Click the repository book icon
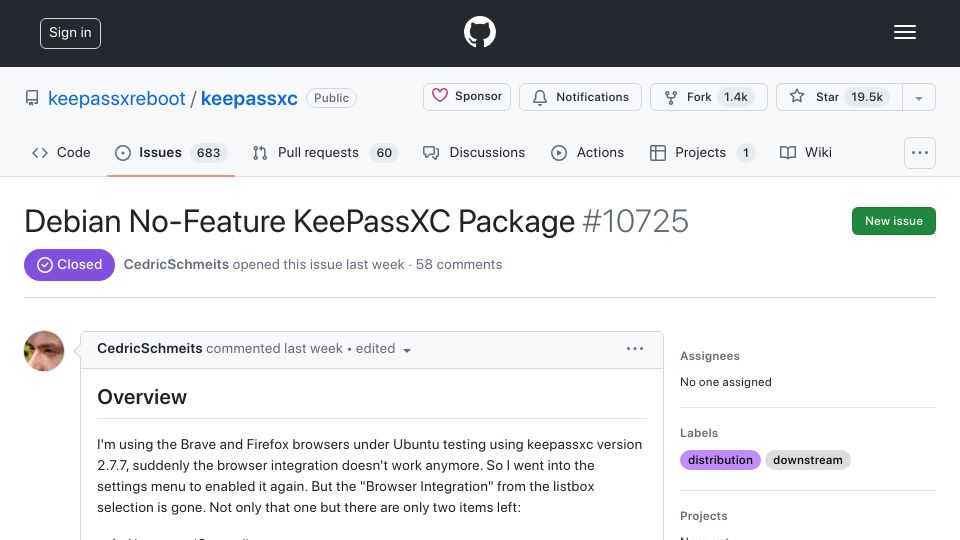The width and height of the screenshot is (960, 540). click(32, 98)
